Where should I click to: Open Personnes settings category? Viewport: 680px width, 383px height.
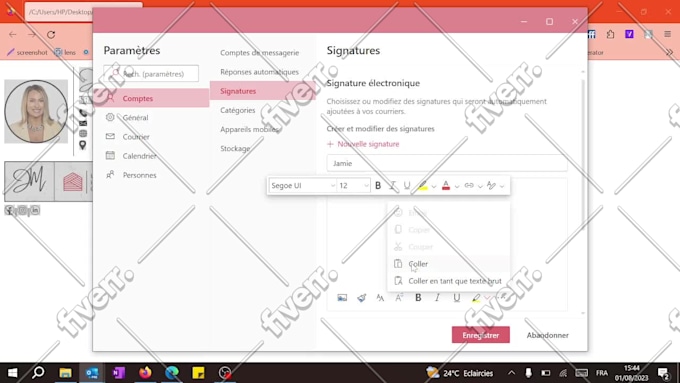tap(152, 175)
